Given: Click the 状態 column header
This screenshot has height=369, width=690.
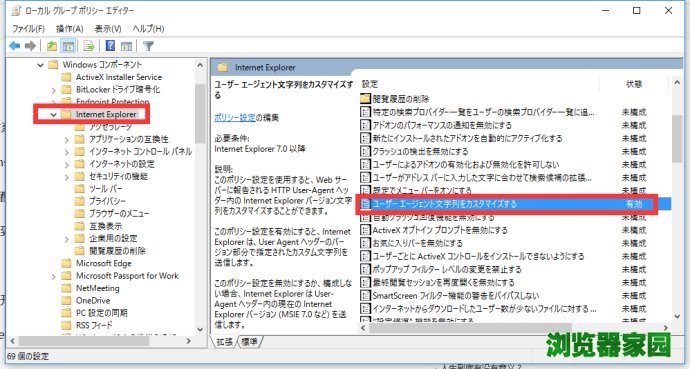Looking at the screenshot, I should [x=634, y=84].
